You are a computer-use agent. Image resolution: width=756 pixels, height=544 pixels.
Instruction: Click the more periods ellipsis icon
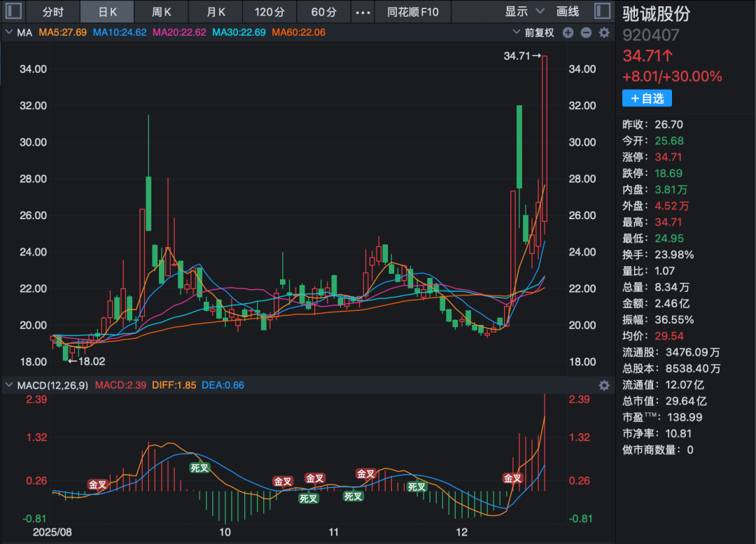pyautogui.click(x=362, y=12)
